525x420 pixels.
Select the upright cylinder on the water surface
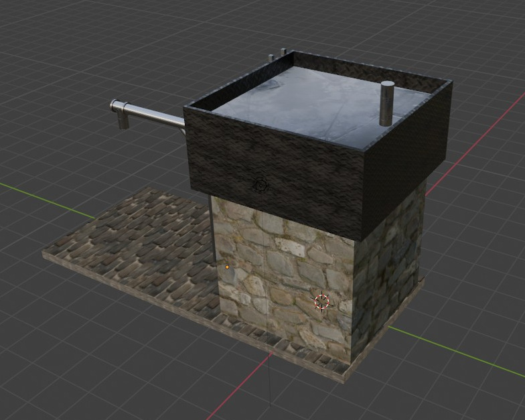(387, 103)
